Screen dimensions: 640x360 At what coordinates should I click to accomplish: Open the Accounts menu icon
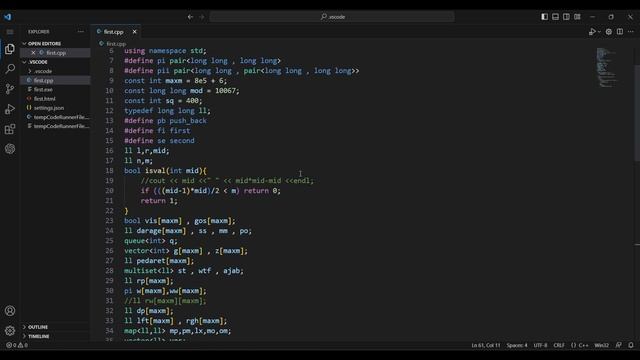click(x=10, y=311)
